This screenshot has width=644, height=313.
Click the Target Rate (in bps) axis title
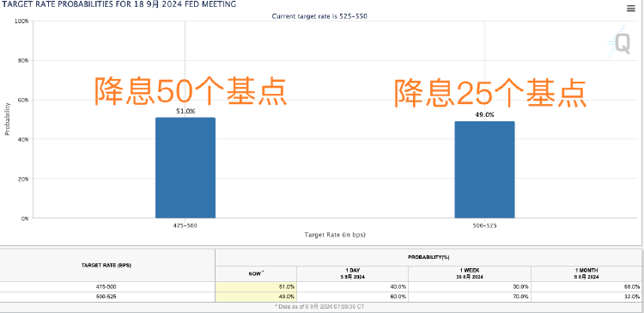point(335,235)
